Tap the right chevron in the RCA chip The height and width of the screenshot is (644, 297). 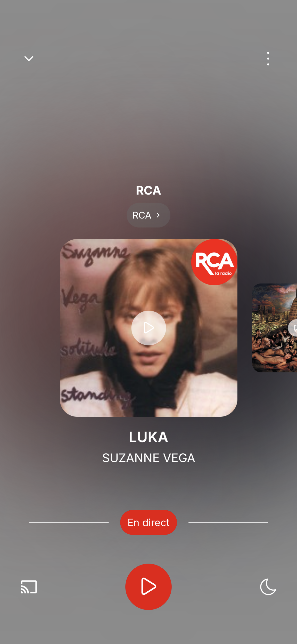tap(158, 215)
